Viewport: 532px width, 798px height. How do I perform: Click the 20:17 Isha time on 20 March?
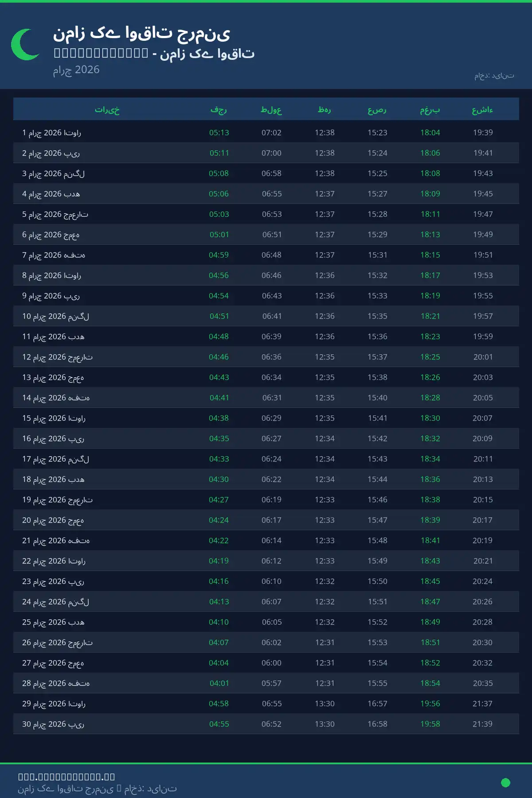click(482, 520)
